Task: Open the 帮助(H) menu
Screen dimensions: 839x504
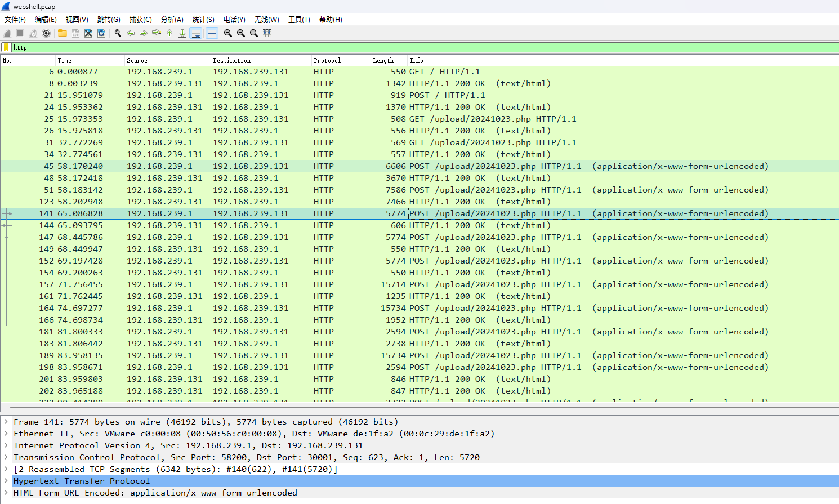Action: tap(331, 20)
